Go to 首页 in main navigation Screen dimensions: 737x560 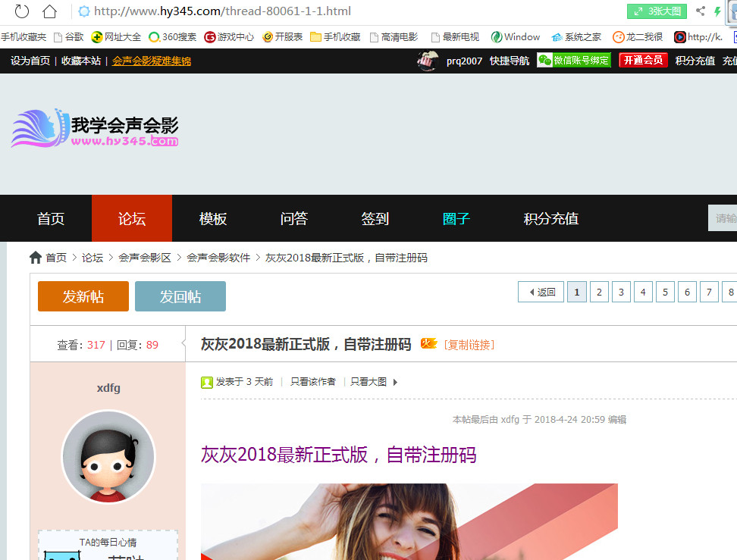51,218
